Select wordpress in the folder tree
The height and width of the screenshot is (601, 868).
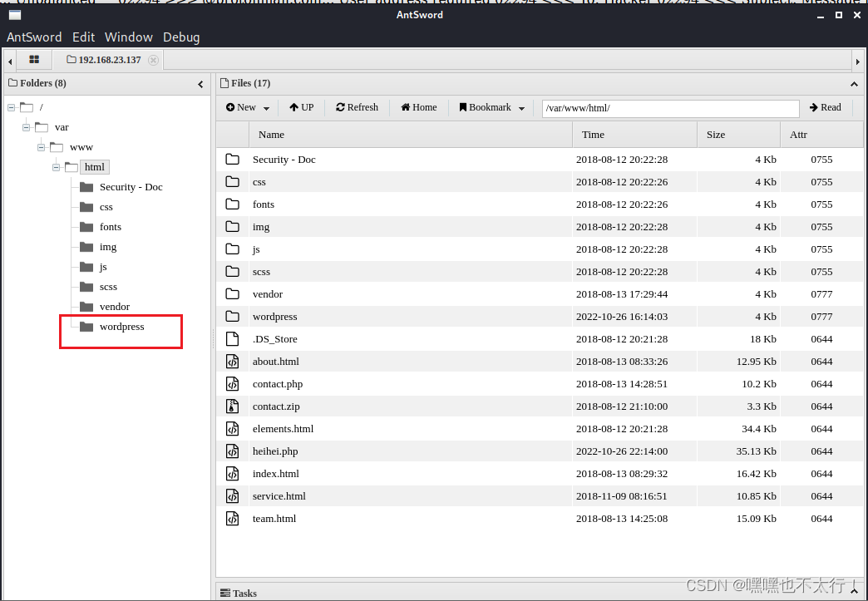point(121,327)
